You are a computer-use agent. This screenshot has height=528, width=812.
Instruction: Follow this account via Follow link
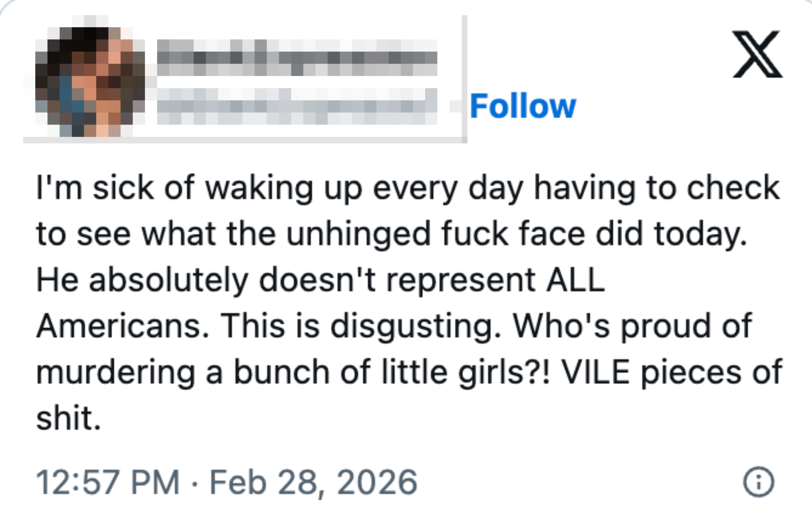[x=523, y=106]
